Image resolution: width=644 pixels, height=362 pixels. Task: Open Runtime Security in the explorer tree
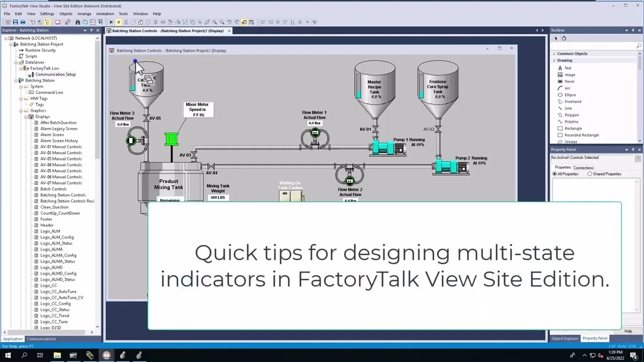[x=40, y=50]
